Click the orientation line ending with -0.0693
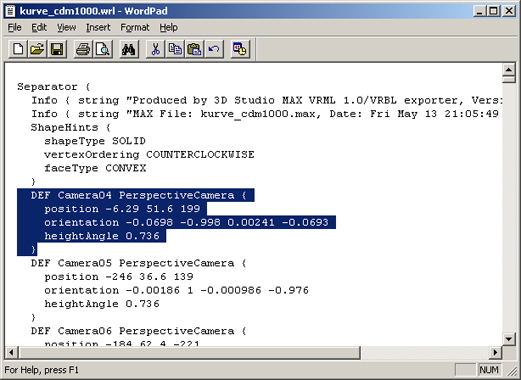 click(x=187, y=222)
